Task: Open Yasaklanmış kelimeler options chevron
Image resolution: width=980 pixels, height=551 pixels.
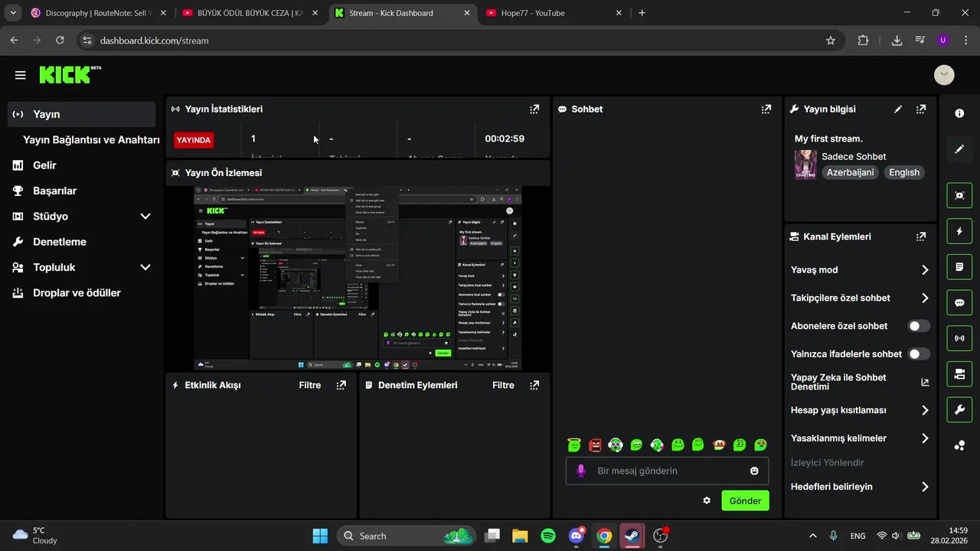Action: click(x=925, y=439)
